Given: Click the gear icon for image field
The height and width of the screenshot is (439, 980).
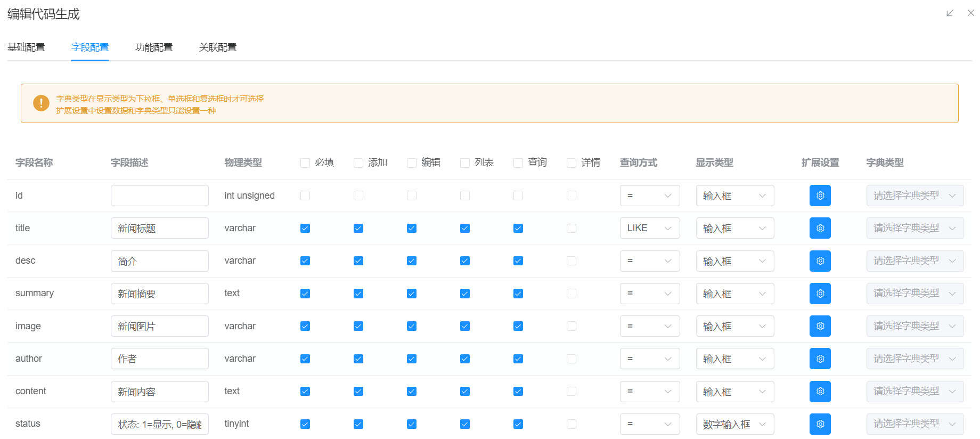Looking at the screenshot, I should point(820,326).
